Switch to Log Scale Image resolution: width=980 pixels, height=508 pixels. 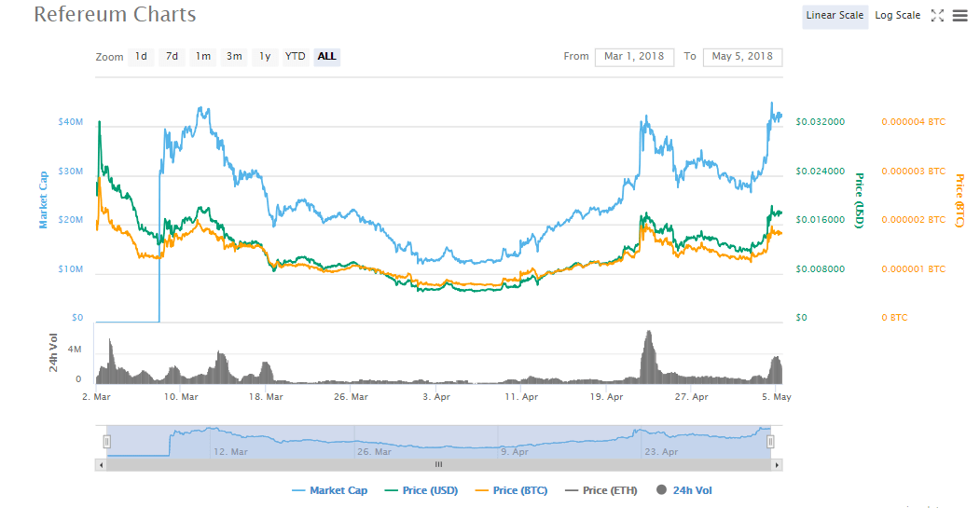click(897, 16)
